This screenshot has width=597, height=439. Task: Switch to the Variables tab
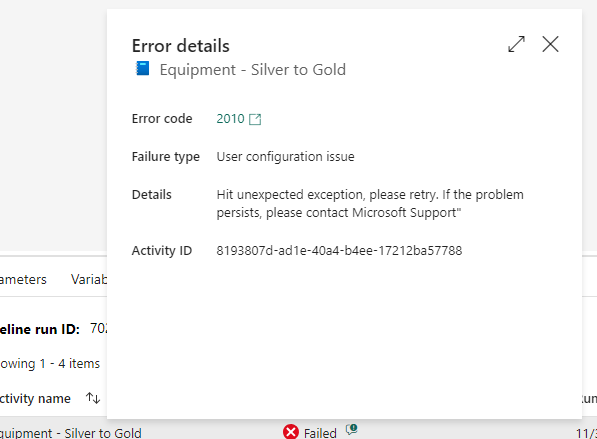pyautogui.click(x=89, y=279)
